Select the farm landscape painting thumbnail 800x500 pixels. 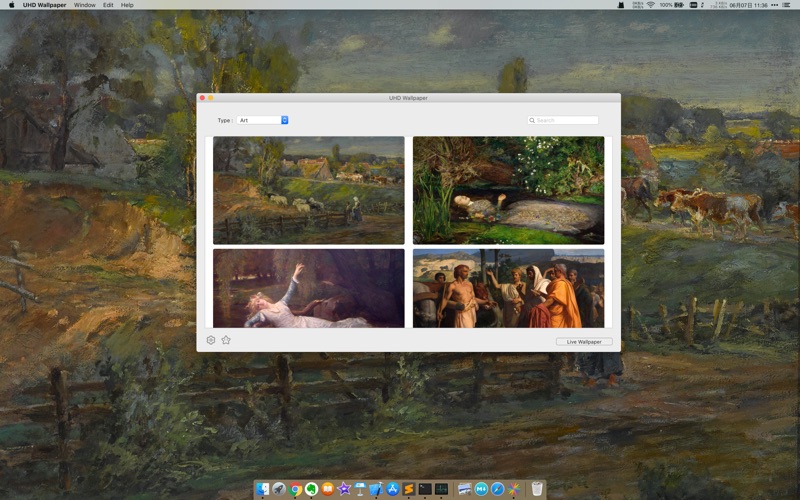309,190
